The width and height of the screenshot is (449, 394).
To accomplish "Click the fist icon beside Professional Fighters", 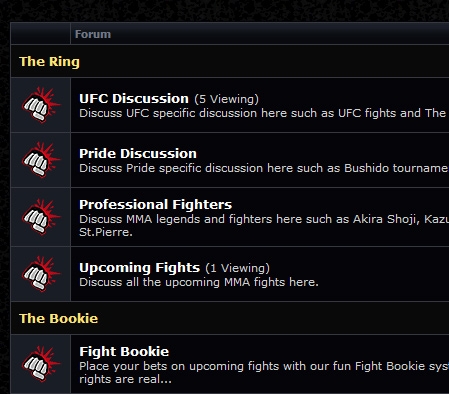I will coord(41,217).
